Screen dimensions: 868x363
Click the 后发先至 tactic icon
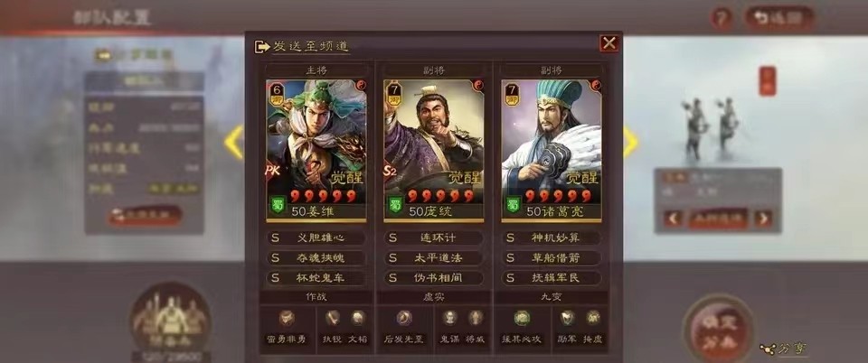[x=404, y=318]
